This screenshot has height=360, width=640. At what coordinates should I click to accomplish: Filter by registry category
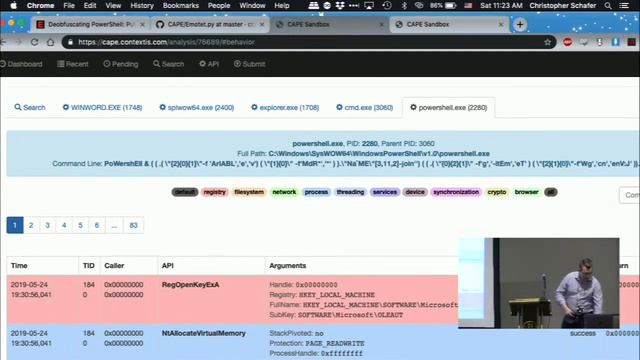[x=214, y=192]
